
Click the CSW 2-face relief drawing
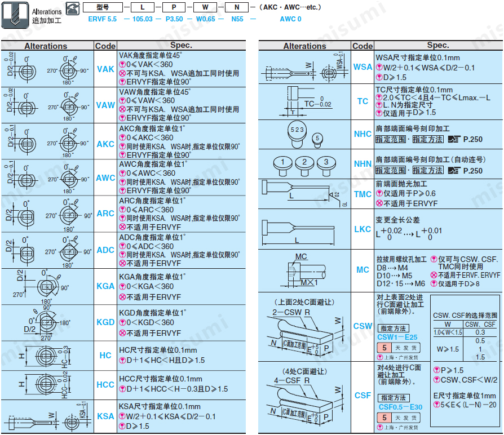(304, 328)
